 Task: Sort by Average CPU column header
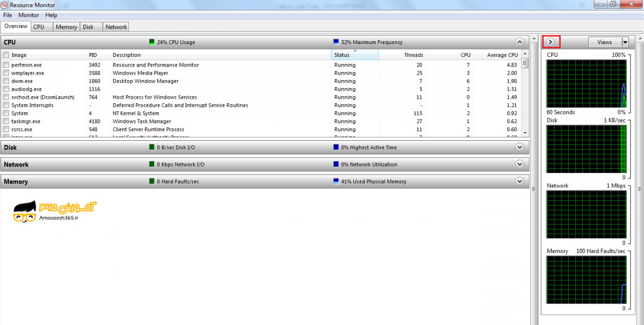pos(502,55)
